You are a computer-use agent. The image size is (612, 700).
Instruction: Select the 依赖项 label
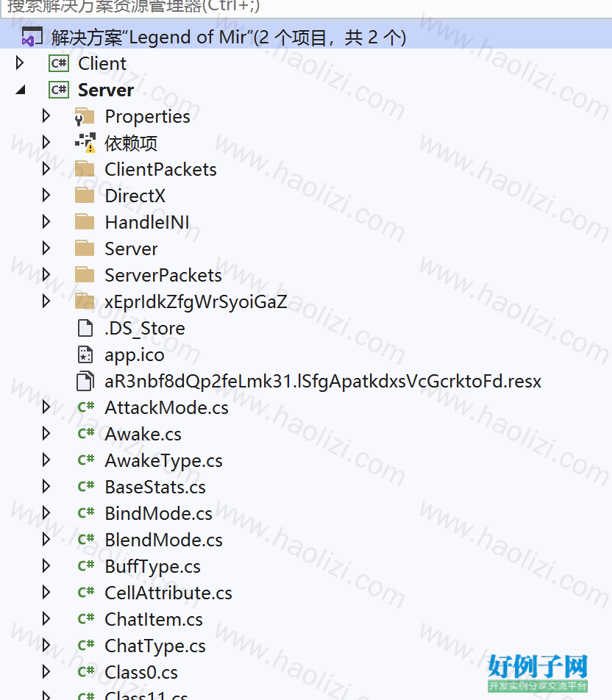[x=131, y=143]
